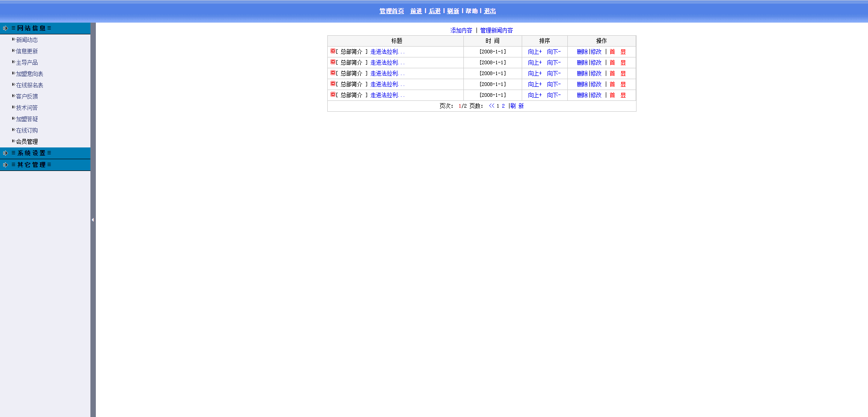Open 技术问答 in the sidebar
Viewport: 868px width, 417px height.
(27, 108)
